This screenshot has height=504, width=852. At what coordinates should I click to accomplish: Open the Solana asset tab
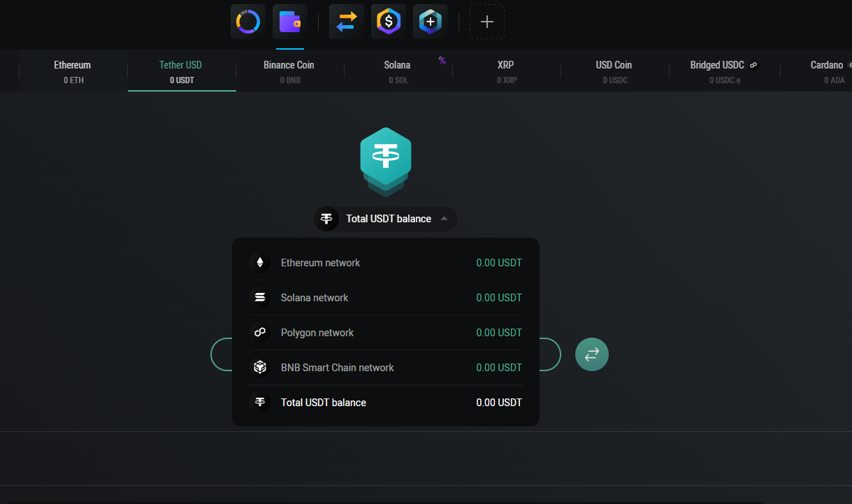click(398, 71)
